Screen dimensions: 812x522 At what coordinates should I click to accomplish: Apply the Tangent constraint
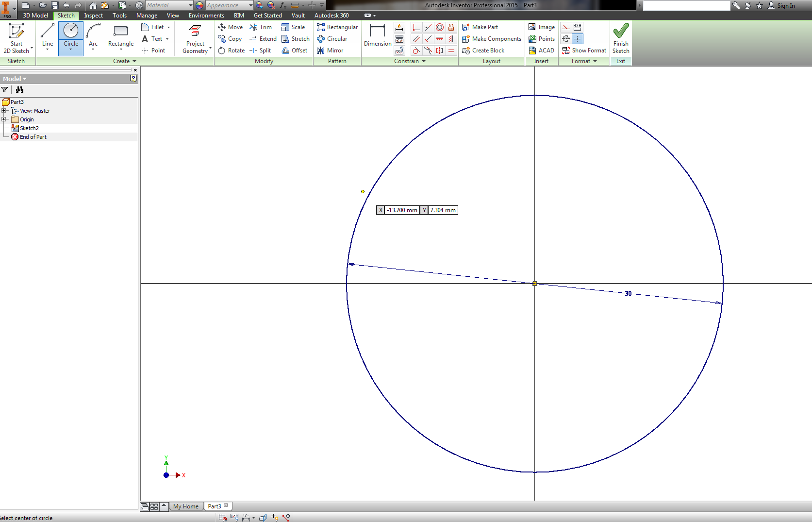[416, 51]
